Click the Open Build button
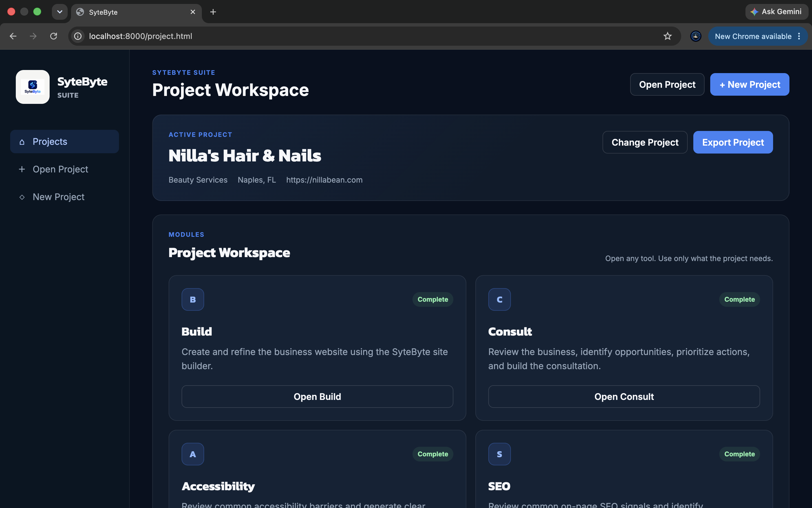Image resolution: width=812 pixels, height=508 pixels. [x=317, y=397]
